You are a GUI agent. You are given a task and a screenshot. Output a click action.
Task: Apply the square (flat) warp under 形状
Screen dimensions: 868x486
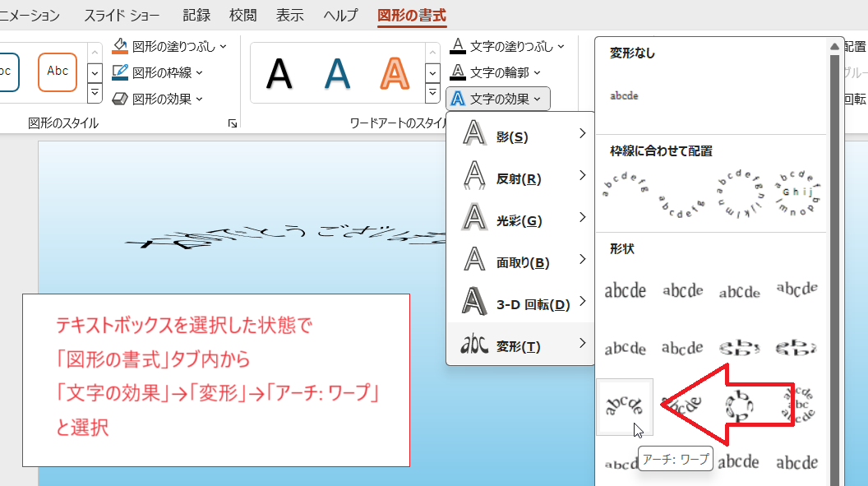pos(625,290)
